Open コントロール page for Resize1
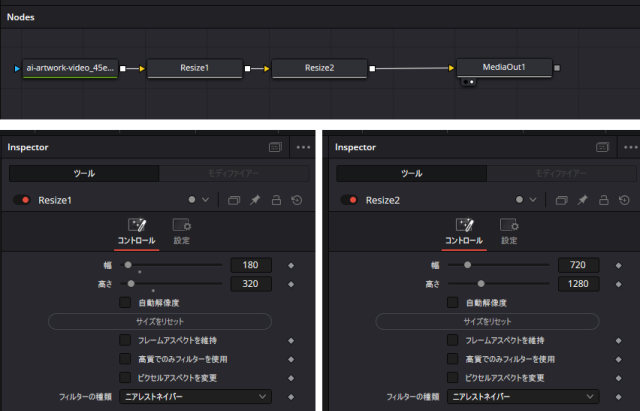This screenshot has height=411, width=640. click(x=137, y=233)
